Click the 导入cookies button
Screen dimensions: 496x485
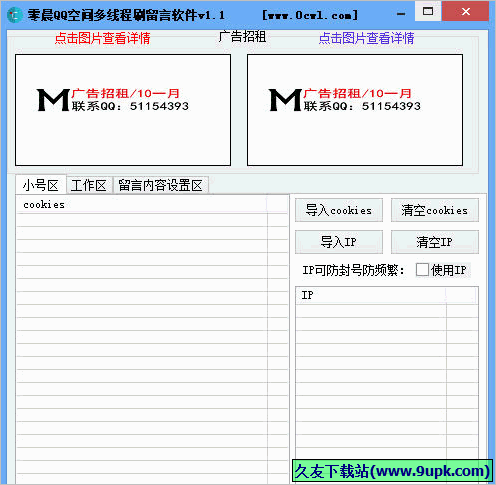339,210
